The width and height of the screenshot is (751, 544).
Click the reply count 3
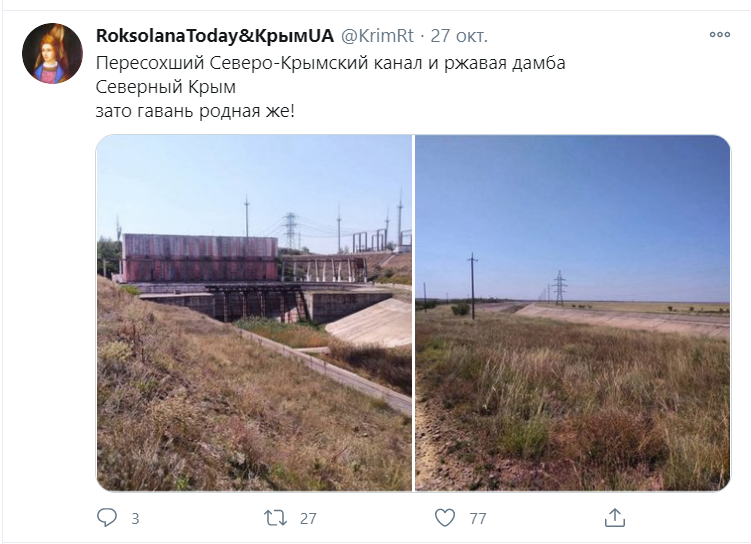coord(135,518)
